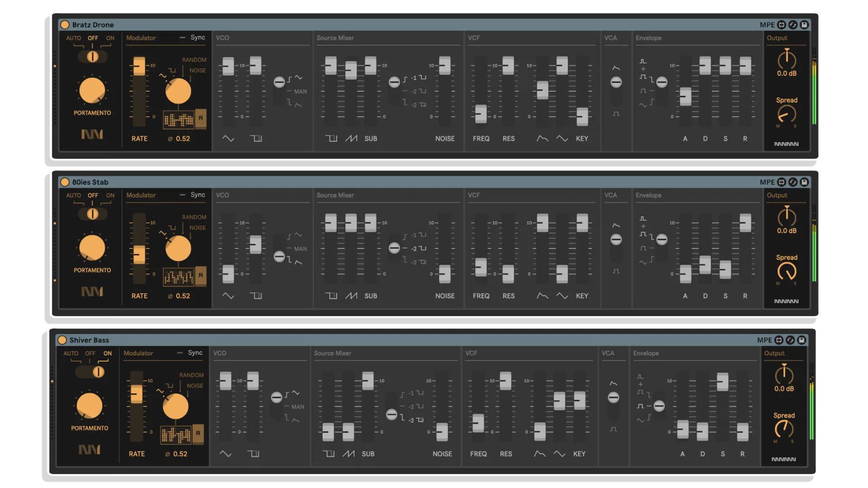Click the triangle wave icon under Shiver Bass VCO
This screenshot has height=488, width=868.
point(225,454)
